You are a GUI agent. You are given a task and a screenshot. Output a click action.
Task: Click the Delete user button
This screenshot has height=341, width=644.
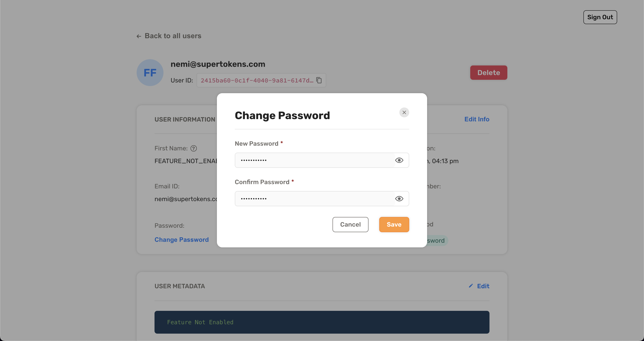[x=489, y=72]
